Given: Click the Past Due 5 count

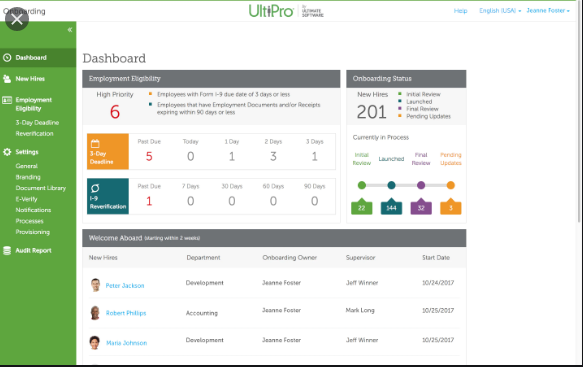Looking at the screenshot, I should 149,157.
